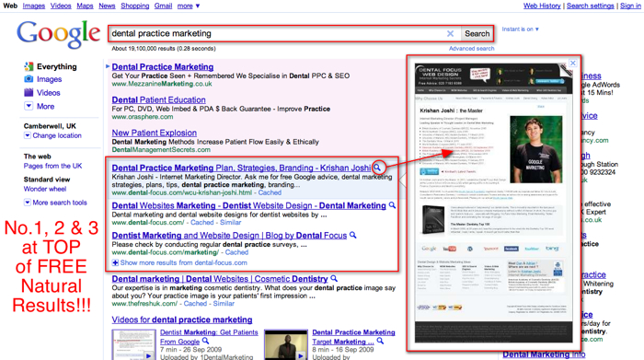The height and width of the screenshot is (360, 644).
Task: Click the Videos filter icon in sidebar
Action: pos(29,92)
